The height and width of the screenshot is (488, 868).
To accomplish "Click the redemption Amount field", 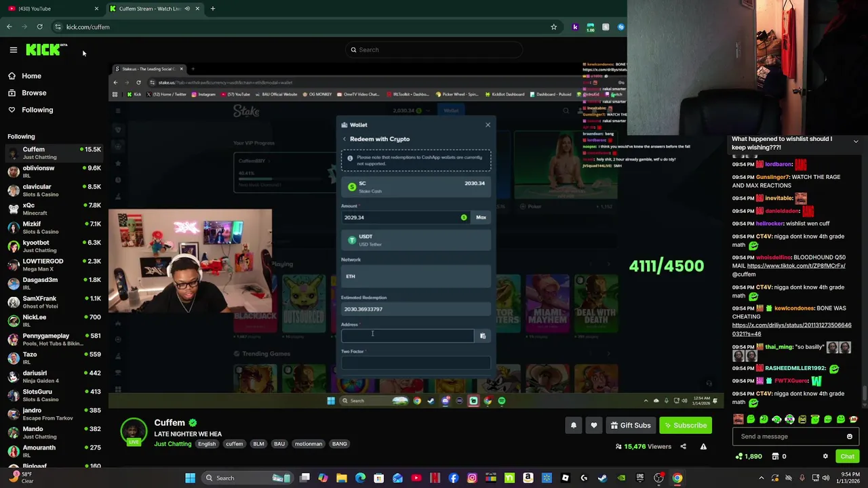I will [x=405, y=218].
